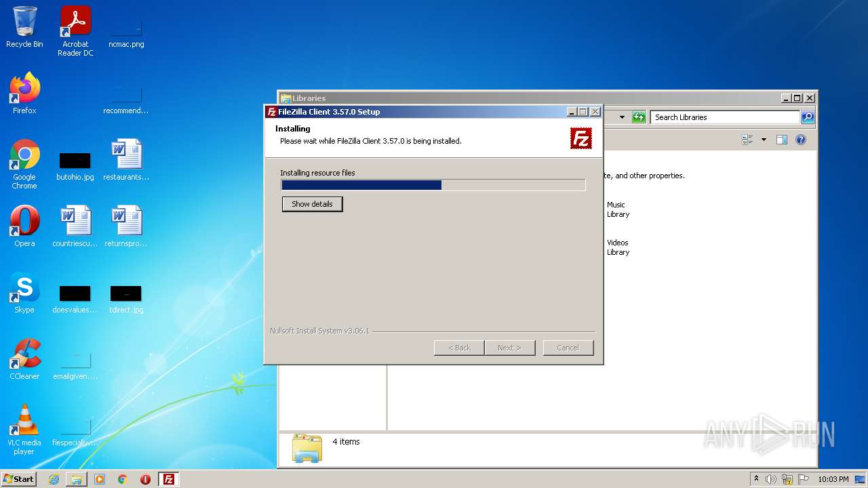
Task: Select Skype desktop shortcut
Action: coord(24,293)
